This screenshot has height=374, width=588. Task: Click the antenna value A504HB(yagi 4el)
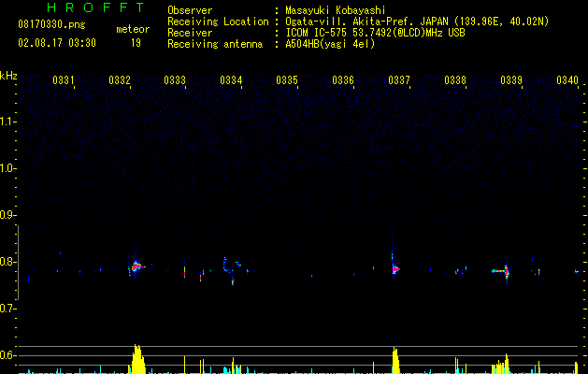(330, 44)
